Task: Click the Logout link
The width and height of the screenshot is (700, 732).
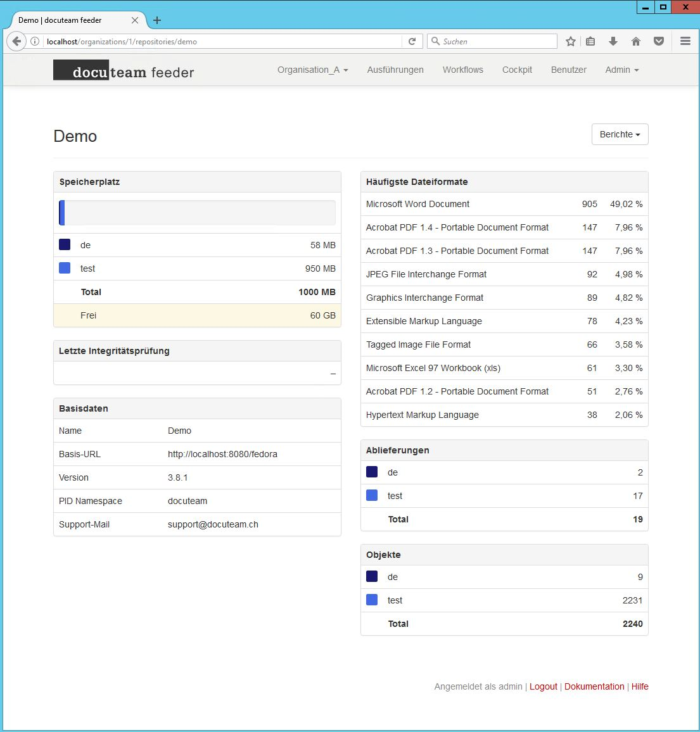Action: [543, 686]
